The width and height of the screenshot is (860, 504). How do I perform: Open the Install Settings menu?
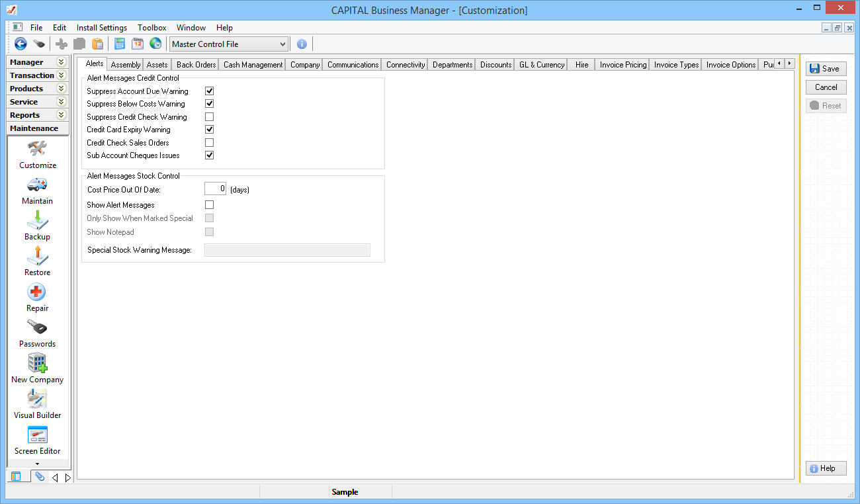102,28
